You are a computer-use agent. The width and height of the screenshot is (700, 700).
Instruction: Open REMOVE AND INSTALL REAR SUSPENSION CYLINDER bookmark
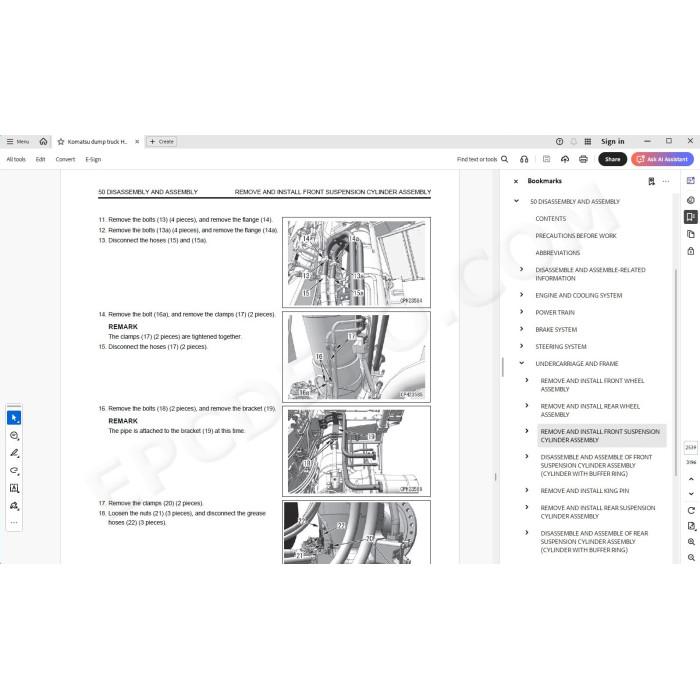[598, 512]
